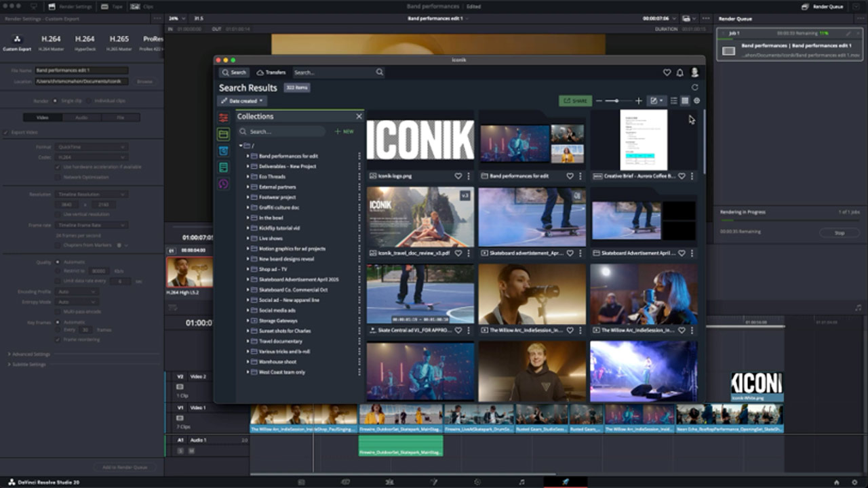Open the Codec H.264 dropdown
Viewport: 868px width, 488px height.
click(91, 157)
